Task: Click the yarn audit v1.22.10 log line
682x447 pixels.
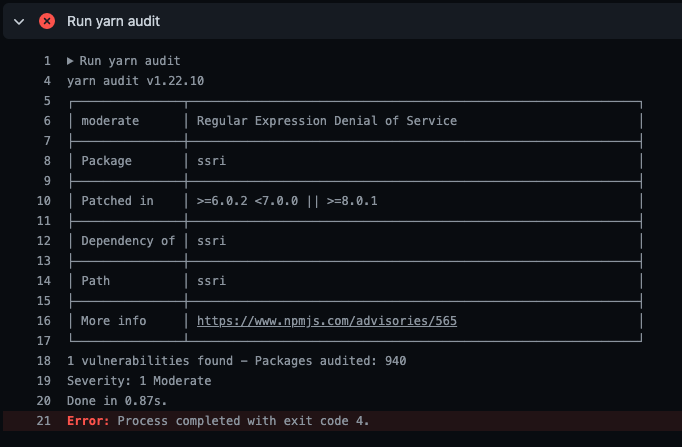Action: tap(135, 81)
